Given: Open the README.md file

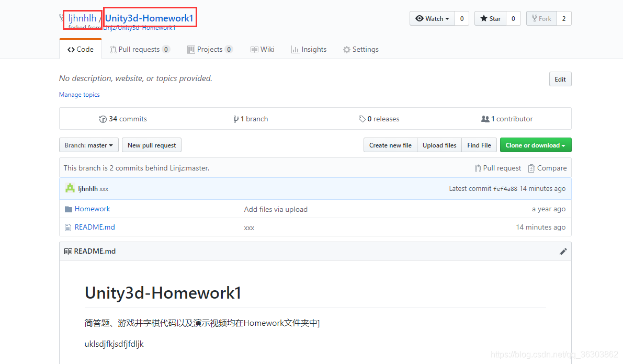Looking at the screenshot, I should 95,227.
